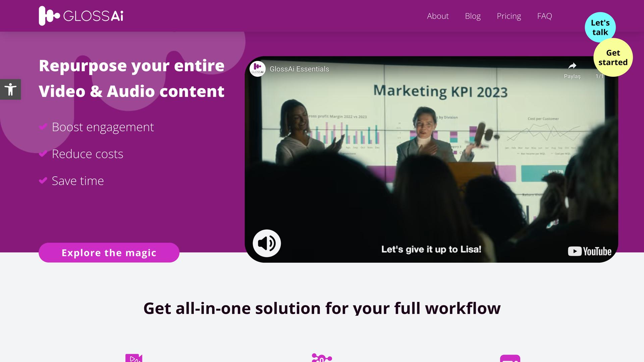Click the connected nodes feature icon
644x362 pixels.
321,358
